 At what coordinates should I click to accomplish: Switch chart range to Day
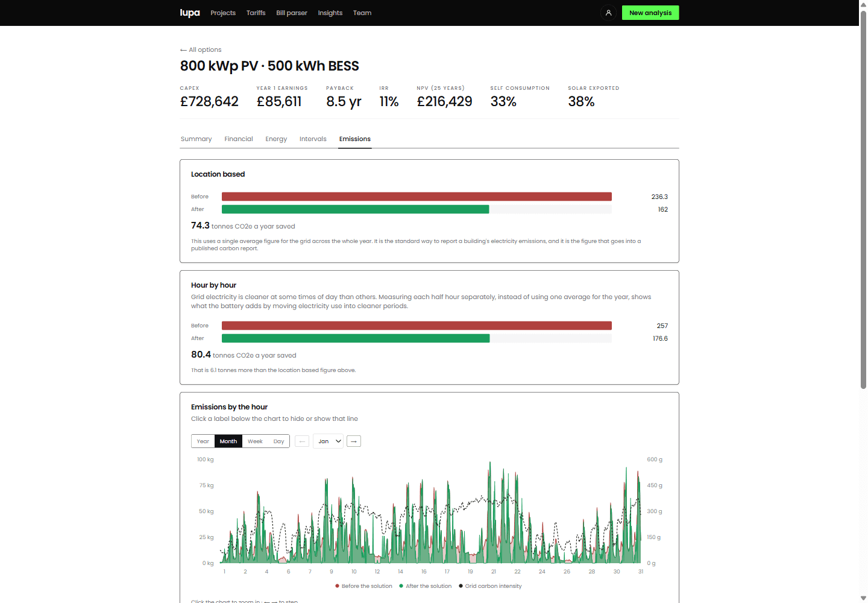click(x=278, y=441)
